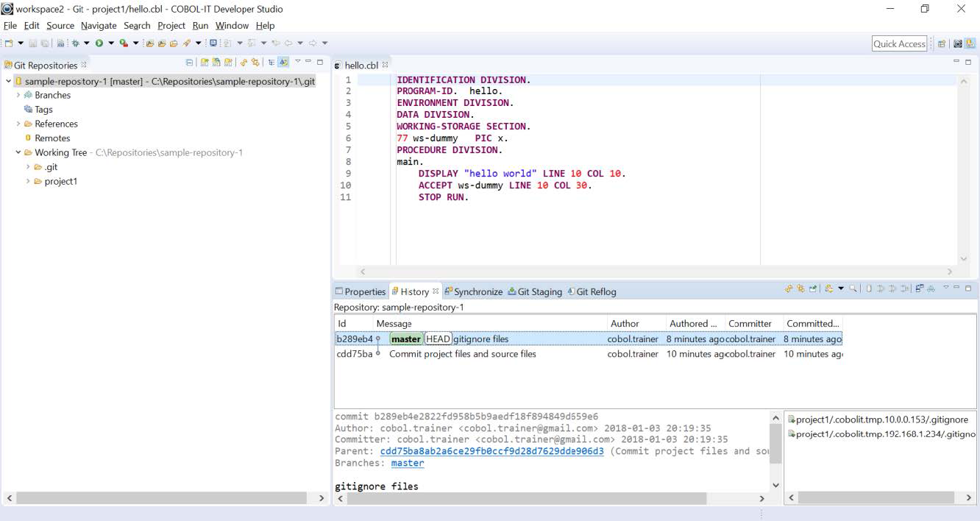Click the Git Repositories horizontal scrollbar

[160, 498]
